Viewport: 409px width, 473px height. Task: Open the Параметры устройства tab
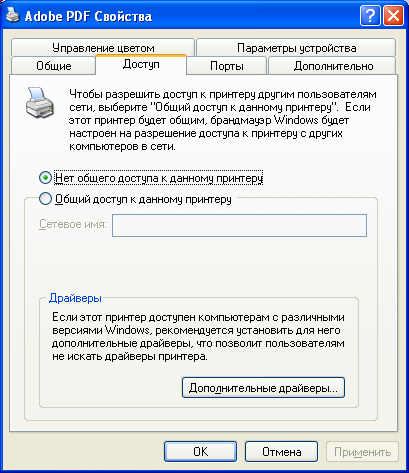[x=296, y=47]
